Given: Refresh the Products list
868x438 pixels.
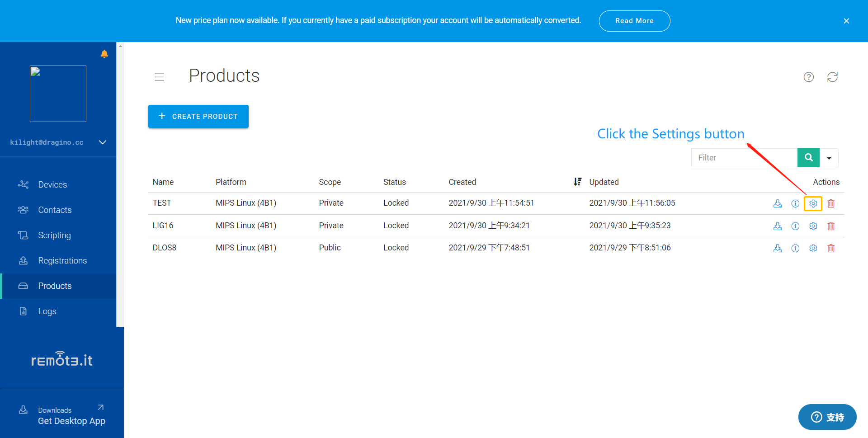Looking at the screenshot, I should coord(832,77).
